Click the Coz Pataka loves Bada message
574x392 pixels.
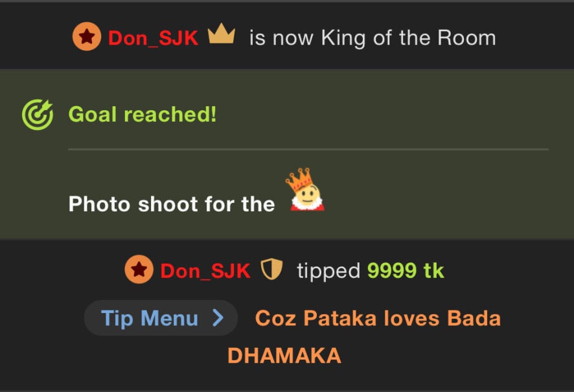click(378, 317)
